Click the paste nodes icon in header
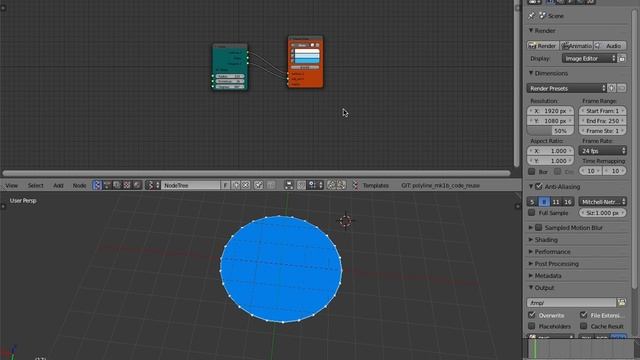 coord(341,185)
